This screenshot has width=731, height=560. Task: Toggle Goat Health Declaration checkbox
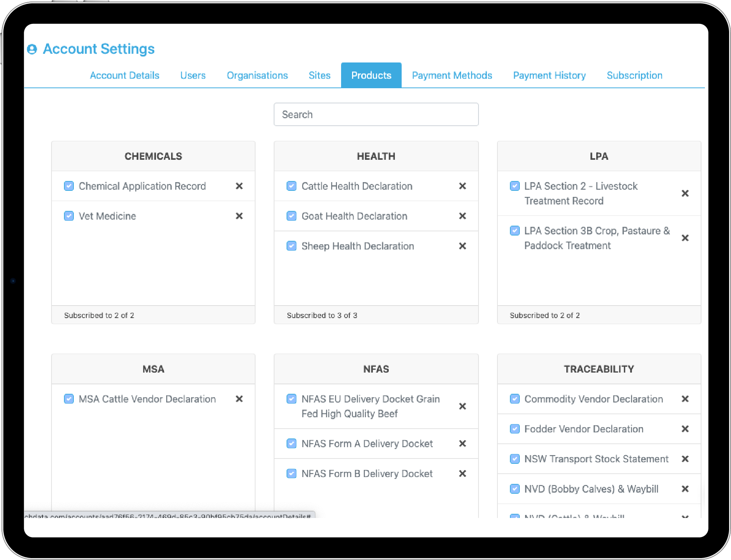coord(291,216)
